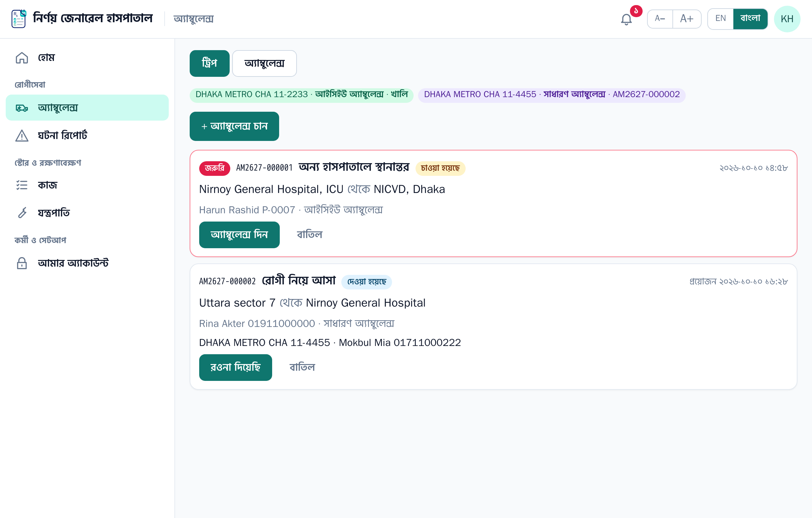Click trip ID AM2627-000001
Viewport: 812px width, 518px height.
[264, 168]
